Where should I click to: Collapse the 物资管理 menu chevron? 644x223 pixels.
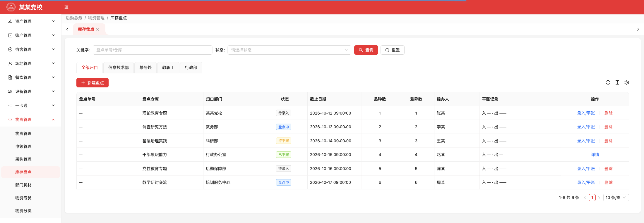coord(53,120)
